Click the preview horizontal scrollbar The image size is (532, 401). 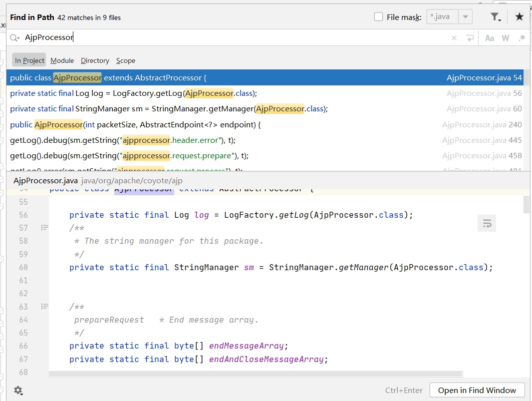coord(256,374)
